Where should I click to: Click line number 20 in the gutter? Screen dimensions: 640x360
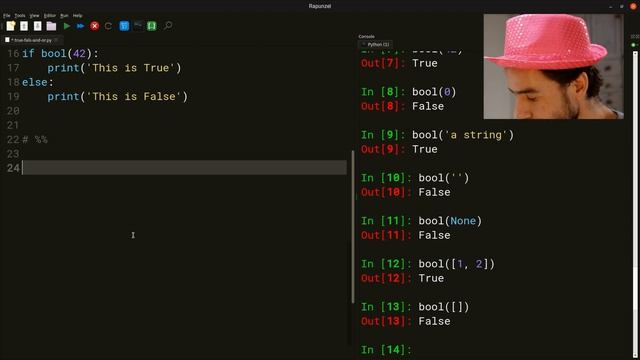click(13, 111)
